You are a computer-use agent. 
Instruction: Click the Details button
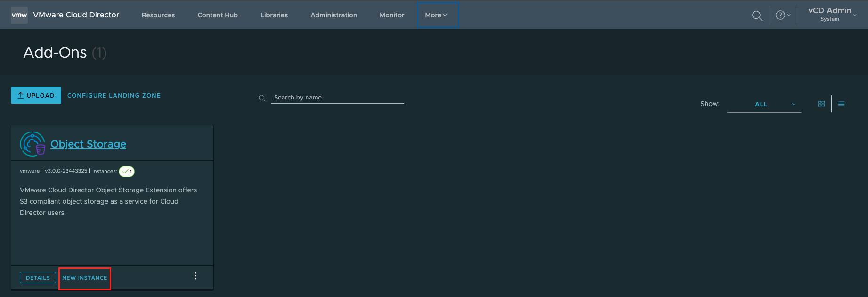click(38, 278)
